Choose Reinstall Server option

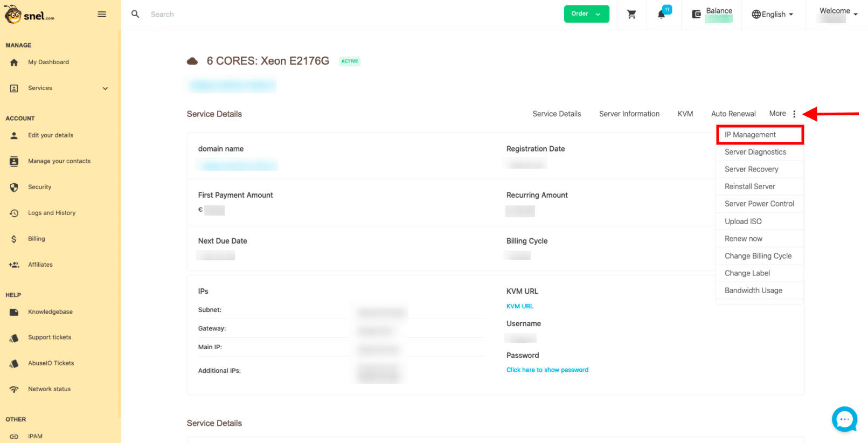pyautogui.click(x=760, y=186)
